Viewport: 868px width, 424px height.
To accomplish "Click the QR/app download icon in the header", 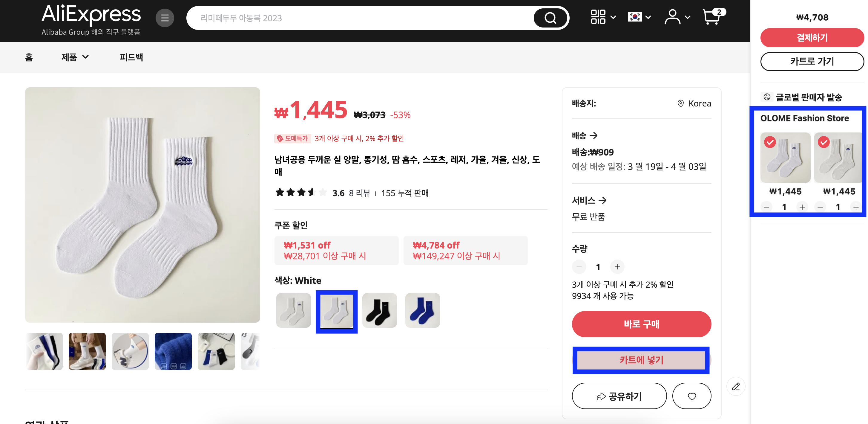I will point(598,17).
